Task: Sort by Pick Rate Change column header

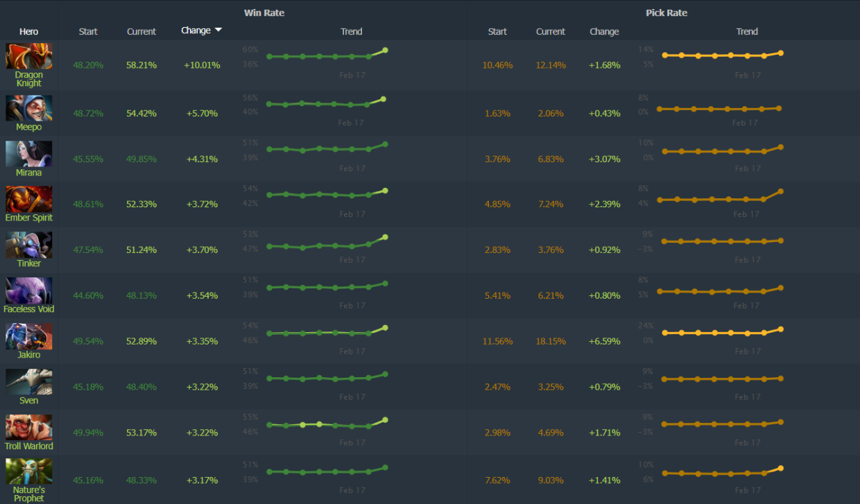Action: [604, 32]
